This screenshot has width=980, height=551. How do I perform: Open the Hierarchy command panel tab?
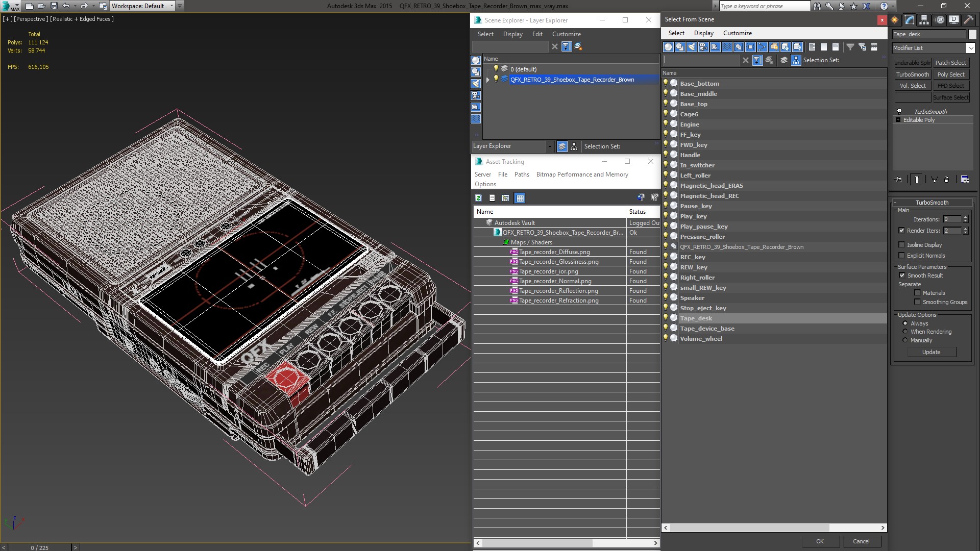pyautogui.click(x=924, y=20)
